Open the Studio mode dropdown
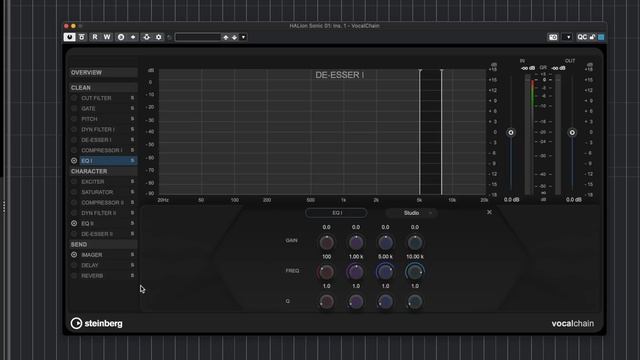 [411, 213]
